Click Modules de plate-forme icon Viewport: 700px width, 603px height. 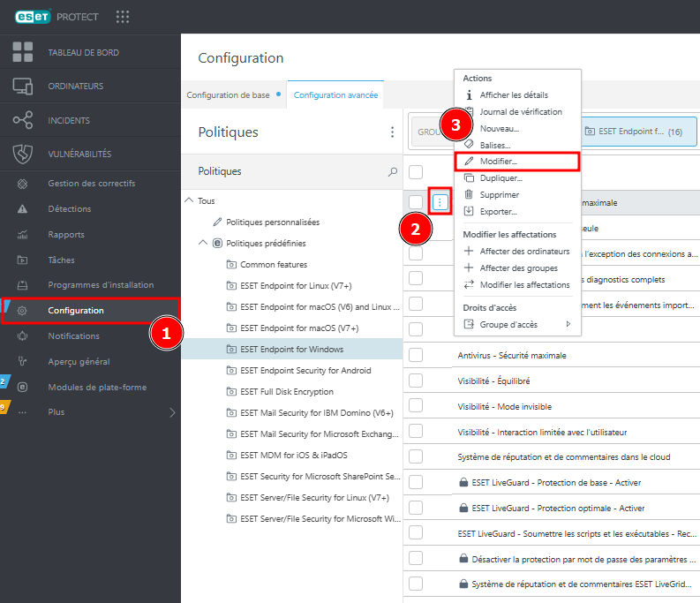click(x=22, y=388)
